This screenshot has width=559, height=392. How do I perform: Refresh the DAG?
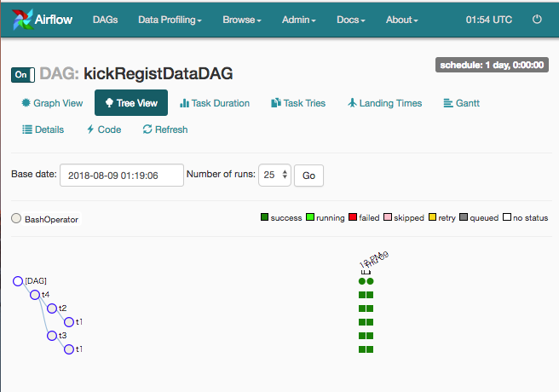164,130
